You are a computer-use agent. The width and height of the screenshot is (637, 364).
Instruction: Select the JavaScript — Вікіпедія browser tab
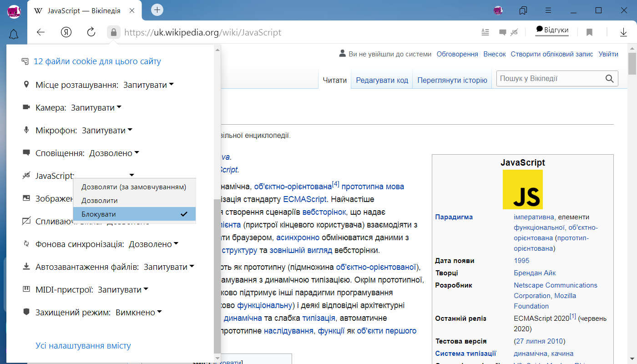pos(84,10)
